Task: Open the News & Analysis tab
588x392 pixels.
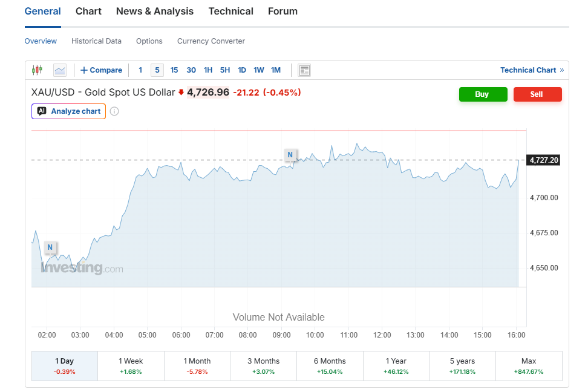Action: click(x=155, y=11)
